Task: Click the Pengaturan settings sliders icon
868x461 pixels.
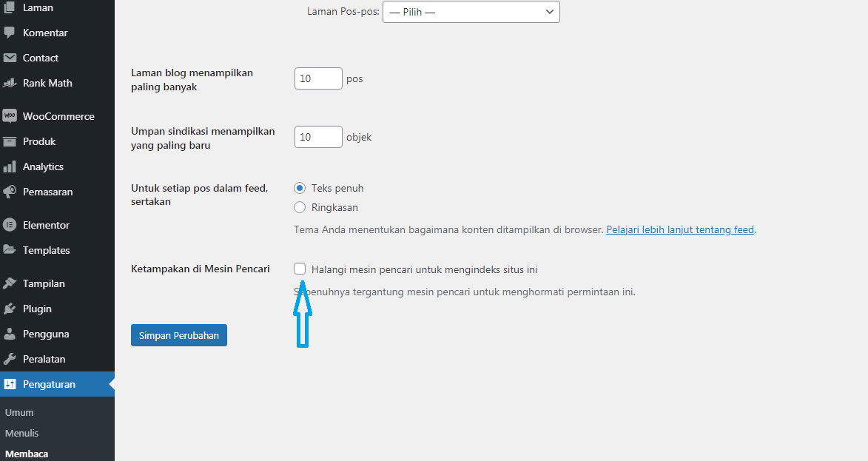Action: pos(10,384)
